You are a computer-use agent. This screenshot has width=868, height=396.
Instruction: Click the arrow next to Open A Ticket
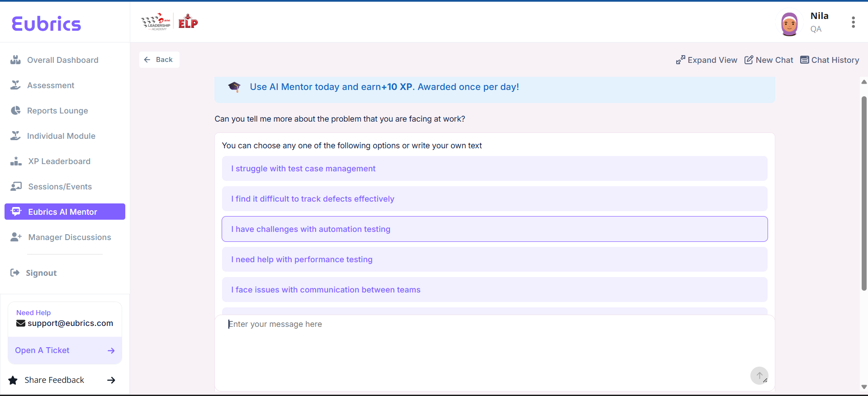(x=111, y=351)
